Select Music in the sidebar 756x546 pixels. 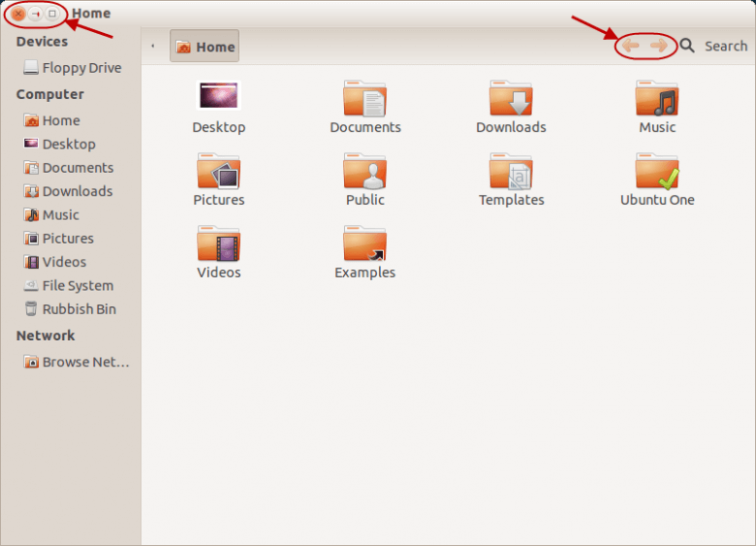[51, 214]
